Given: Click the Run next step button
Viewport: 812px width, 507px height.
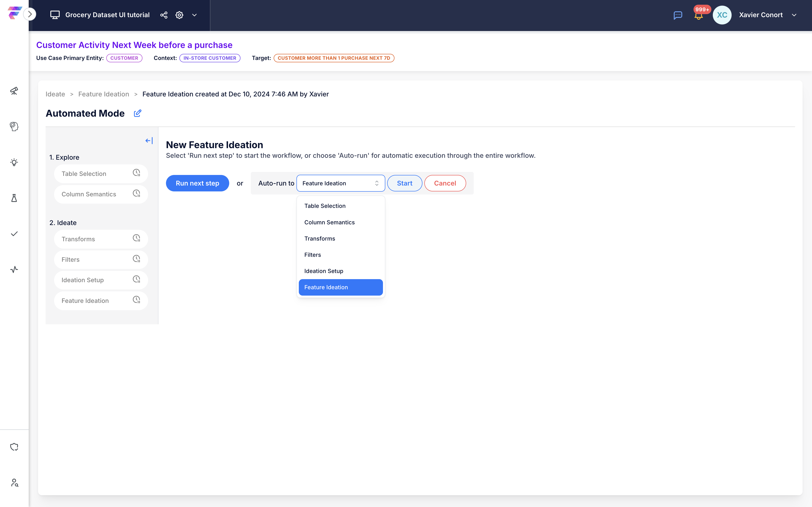Looking at the screenshot, I should click(197, 183).
